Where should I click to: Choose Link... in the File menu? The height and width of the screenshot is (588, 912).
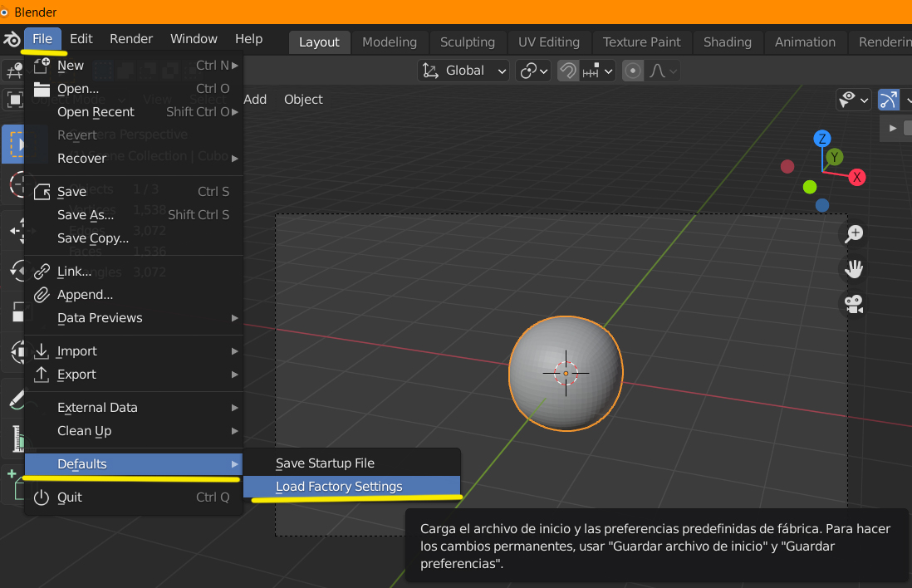pos(134,272)
